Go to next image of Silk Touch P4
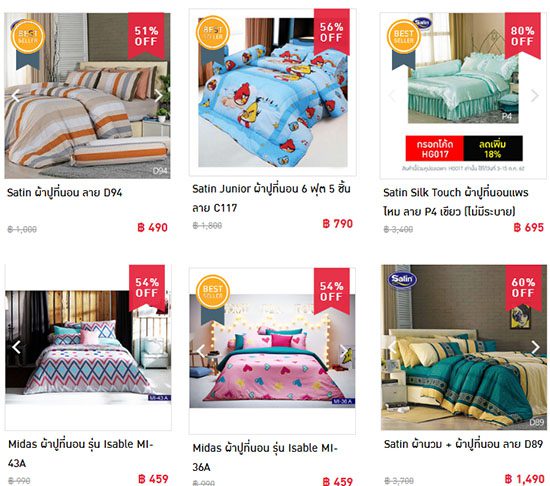 pyautogui.click(x=534, y=95)
